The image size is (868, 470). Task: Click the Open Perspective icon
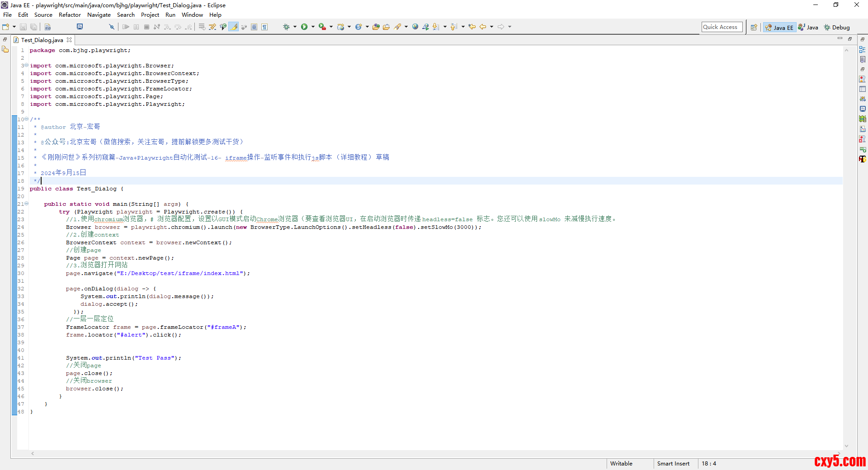tap(754, 28)
